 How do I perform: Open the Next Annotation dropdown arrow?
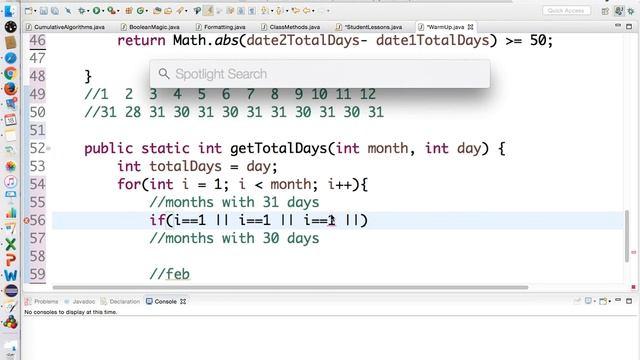[x=271, y=11]
